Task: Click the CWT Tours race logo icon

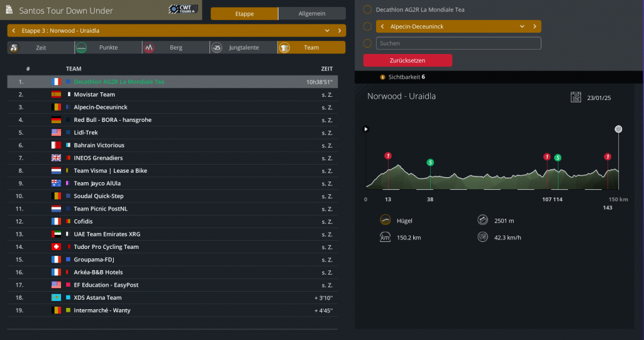Action: pos(182,9)
